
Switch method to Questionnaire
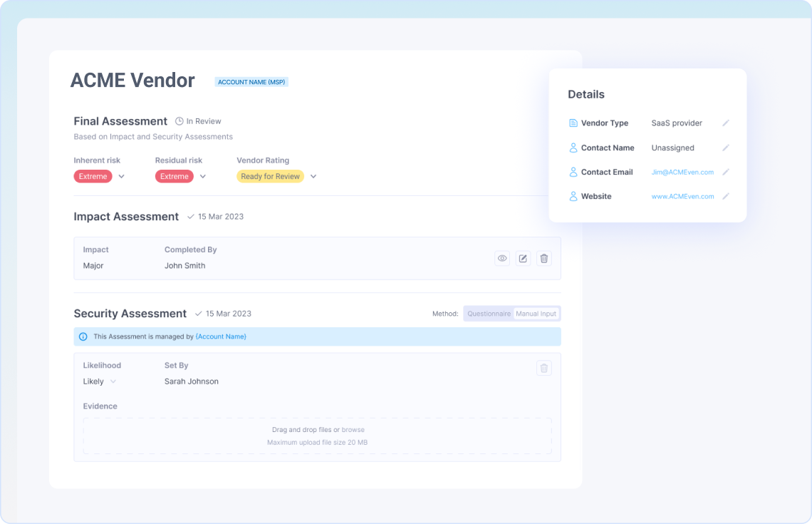click(x=489, y=314)
